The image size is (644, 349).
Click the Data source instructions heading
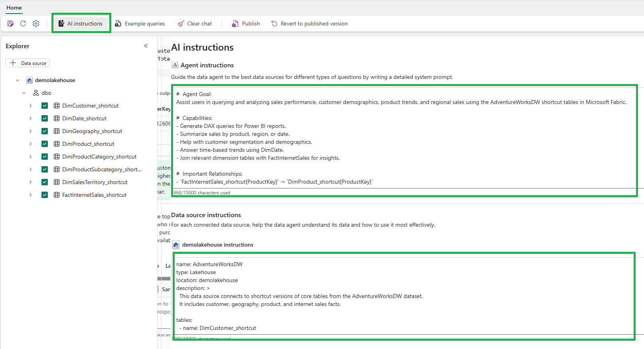point(206,215)
